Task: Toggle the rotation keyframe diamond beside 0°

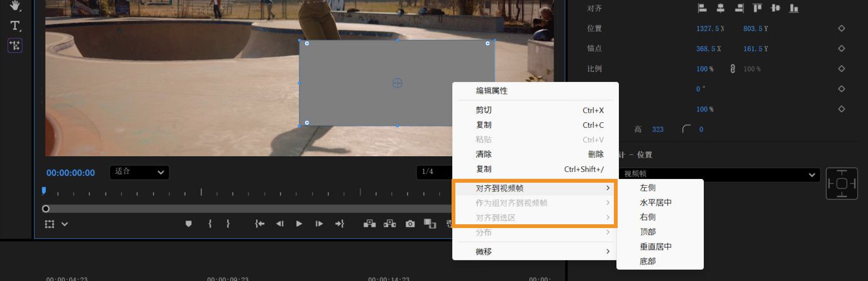Action: [842, 89]
